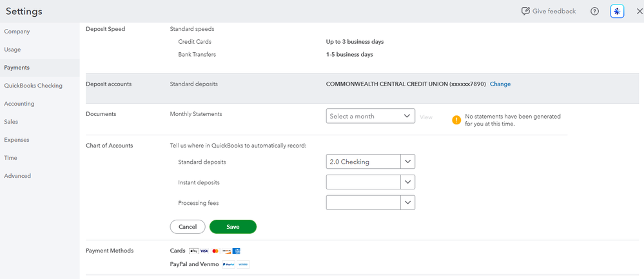The height and width of the screenshot is (279, 644).
Task: Expand the Processing fees account dropdown
Action: pyautogui.click(x=408, y=203)
